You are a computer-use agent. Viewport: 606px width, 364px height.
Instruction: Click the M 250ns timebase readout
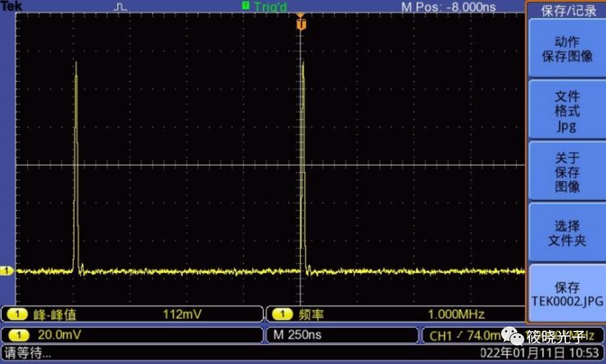coord(297,335)
